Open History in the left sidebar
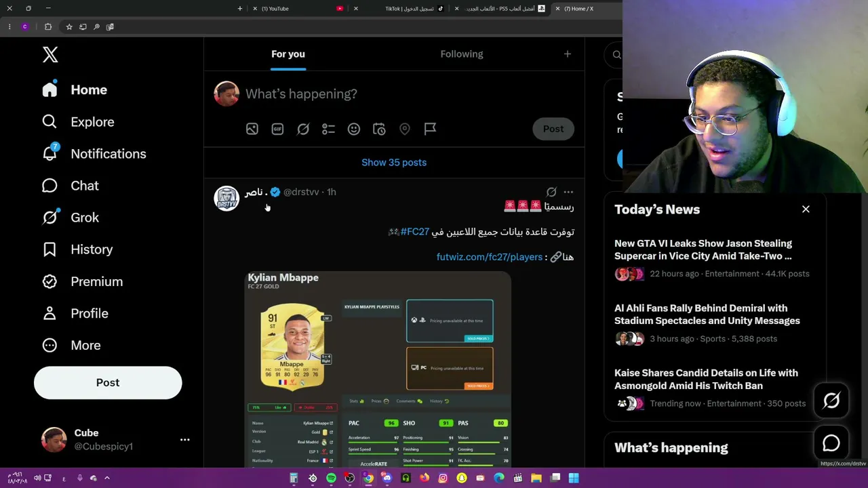This screenshot has width=868, height=488. coord(77,249)
